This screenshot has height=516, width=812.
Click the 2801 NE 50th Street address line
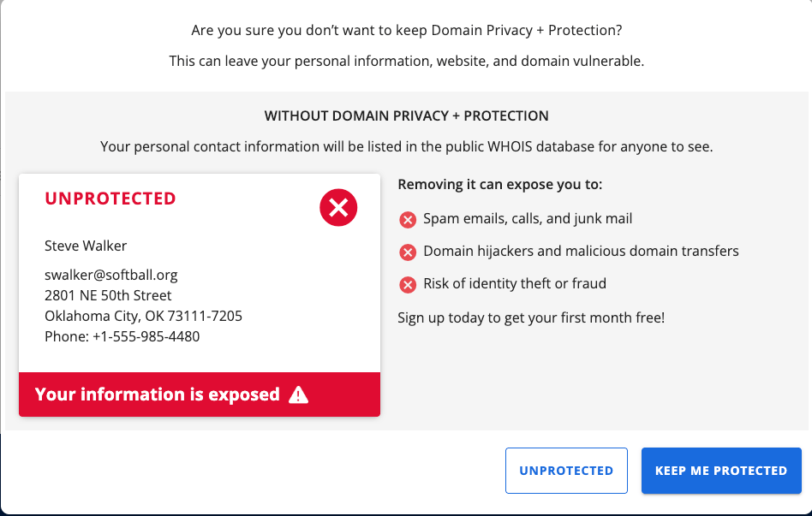(108, 295)
